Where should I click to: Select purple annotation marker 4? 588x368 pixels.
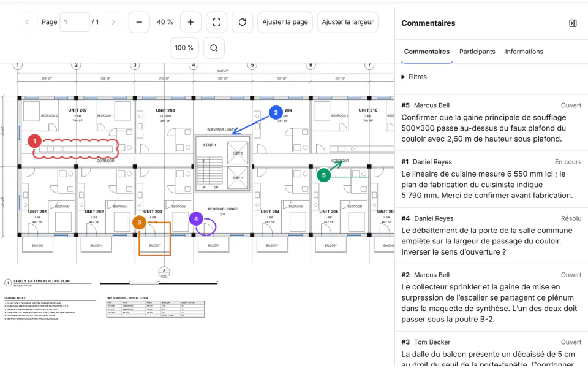click(196, 218)
